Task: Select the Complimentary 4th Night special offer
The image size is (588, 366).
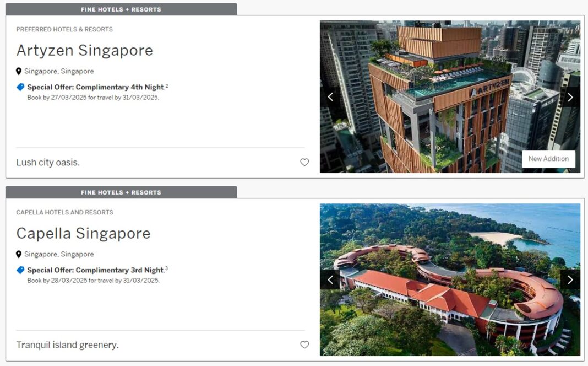Action: click(95, 87)
